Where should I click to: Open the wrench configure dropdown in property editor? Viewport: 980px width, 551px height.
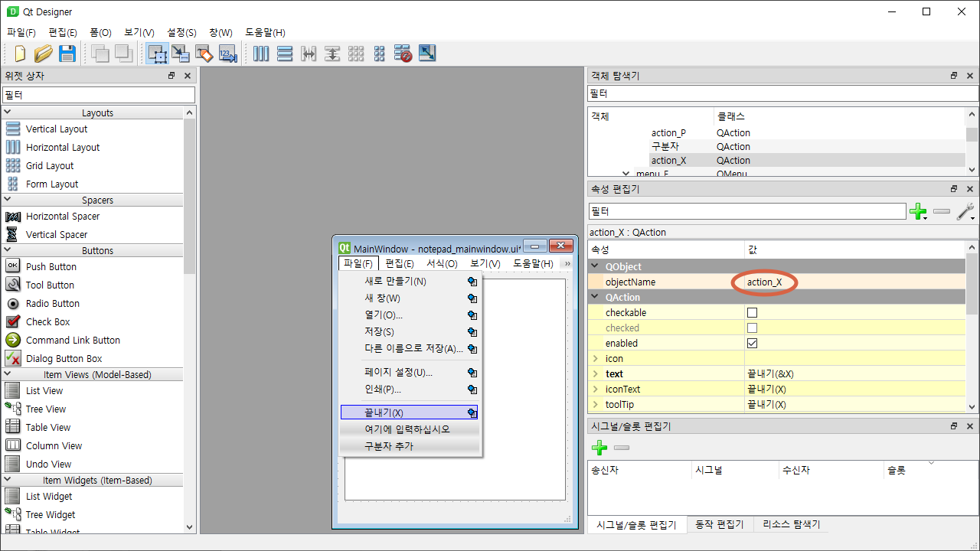(x=965, y=212)
